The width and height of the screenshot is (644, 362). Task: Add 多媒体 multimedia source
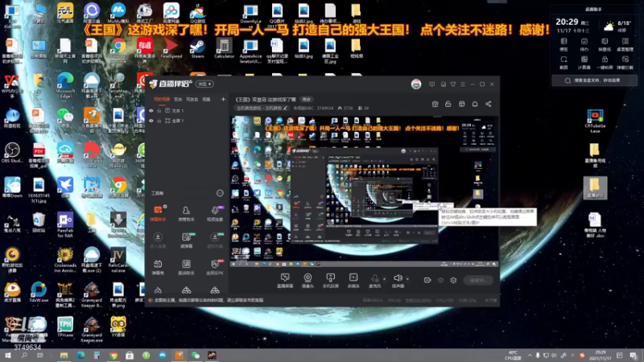(x=353, y=280)
